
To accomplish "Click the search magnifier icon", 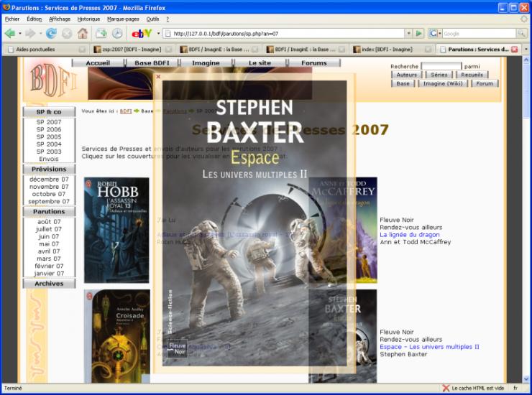I will pos(520,33).
